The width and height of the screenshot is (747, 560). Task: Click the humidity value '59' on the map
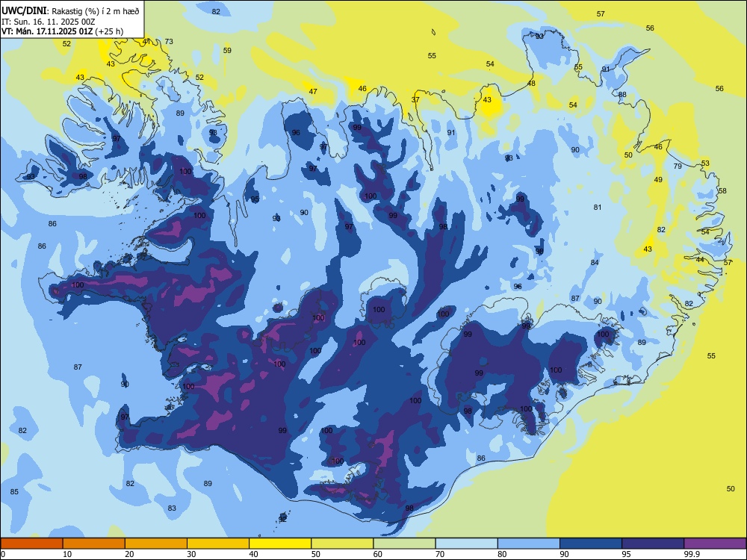click(227, 50)
